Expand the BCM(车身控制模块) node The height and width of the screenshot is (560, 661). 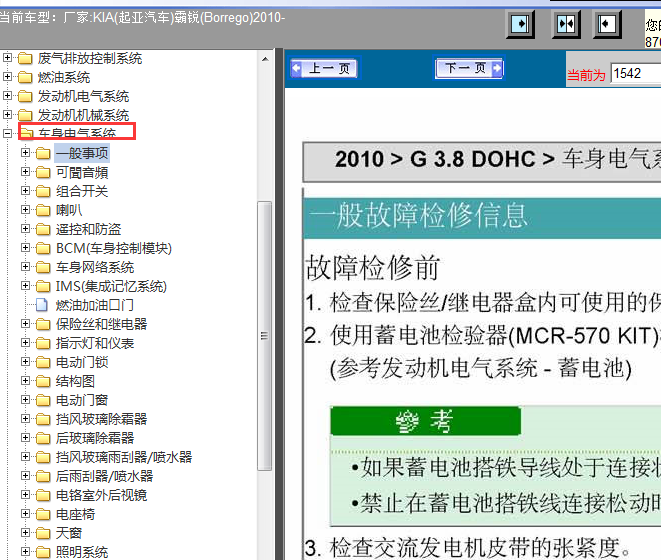pos(26,248)
